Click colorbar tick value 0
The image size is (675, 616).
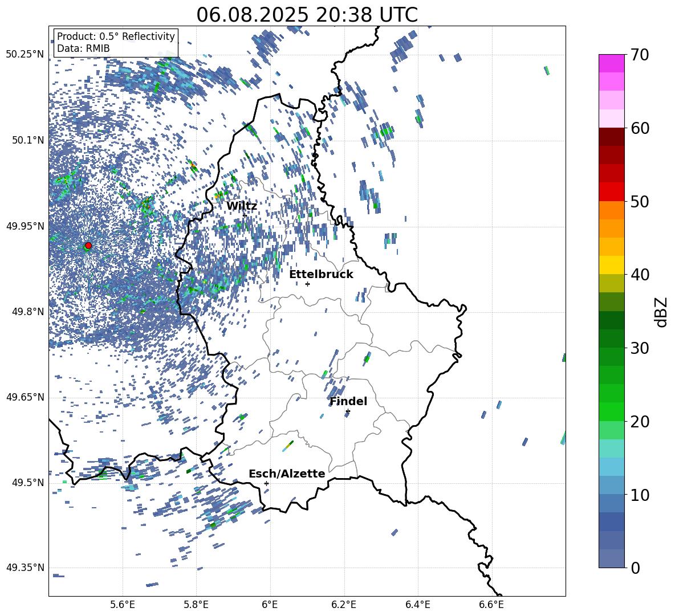coord(635,568)
